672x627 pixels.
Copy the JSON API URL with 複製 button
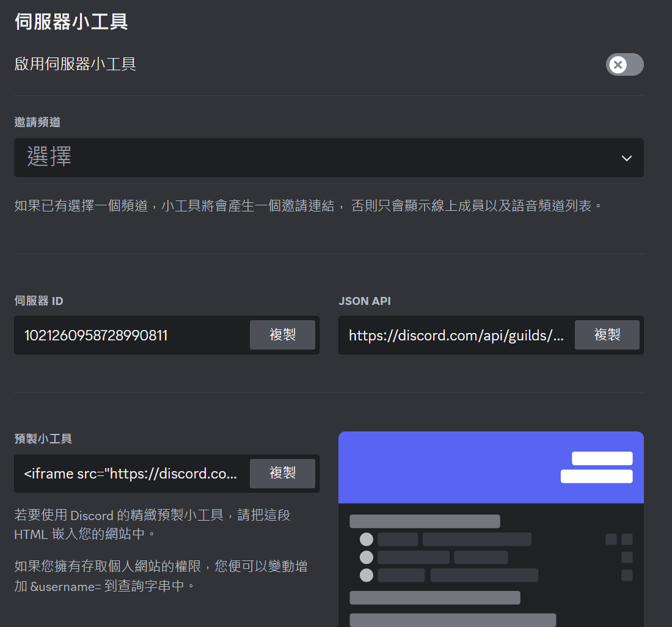[607, 335]
